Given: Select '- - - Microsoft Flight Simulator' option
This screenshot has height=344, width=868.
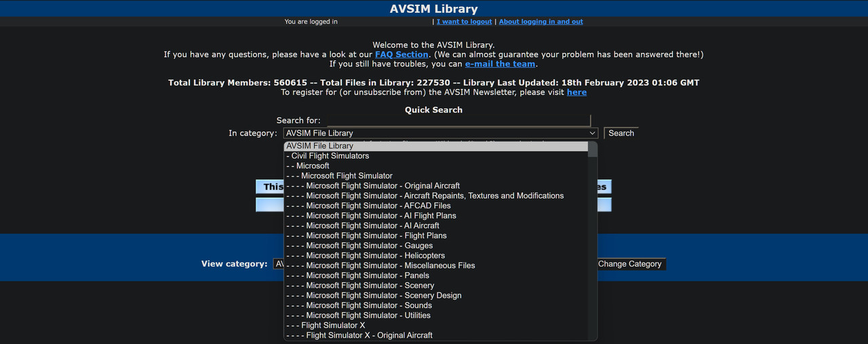Looking at the screenshot, I should click(x=436, y=176).
